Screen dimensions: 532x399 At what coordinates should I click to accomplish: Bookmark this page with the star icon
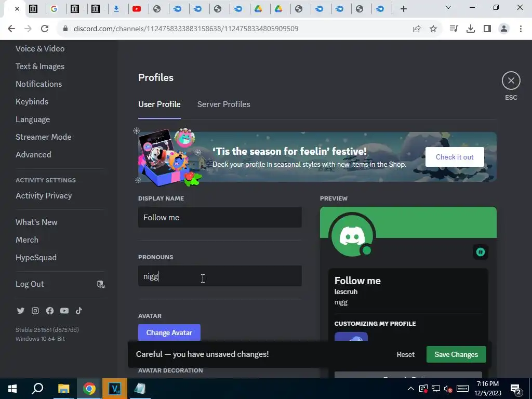[433, 29]
